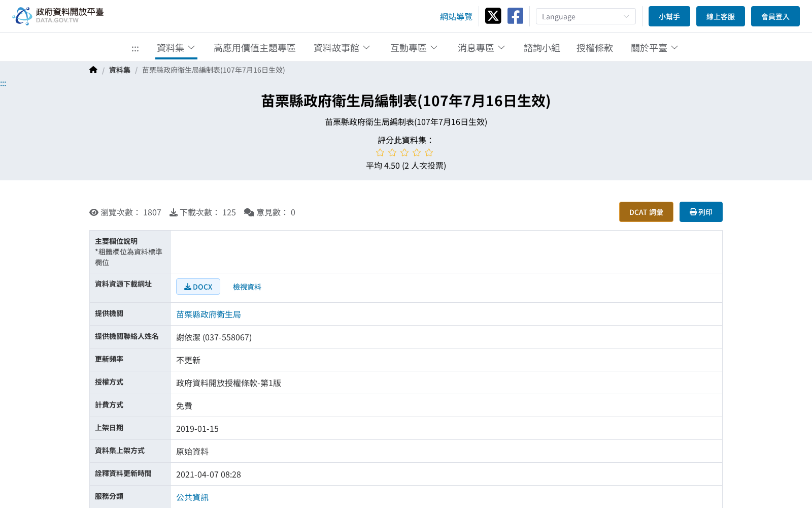Image resolution: width=812 pixels, height=508 pixels.
Task: Click the 2019-01-15 listing date
Action: point(197,429)
